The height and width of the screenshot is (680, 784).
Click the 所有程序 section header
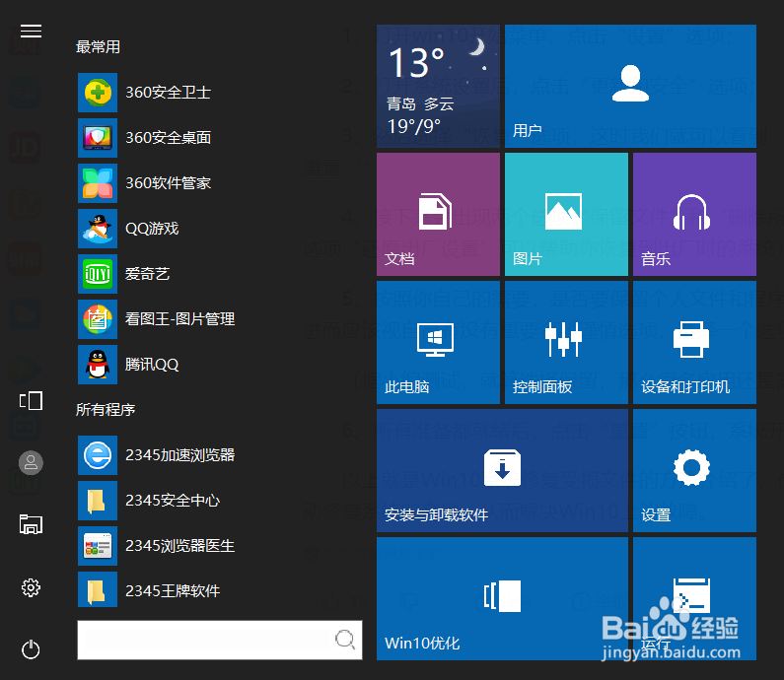click(106, 410)
